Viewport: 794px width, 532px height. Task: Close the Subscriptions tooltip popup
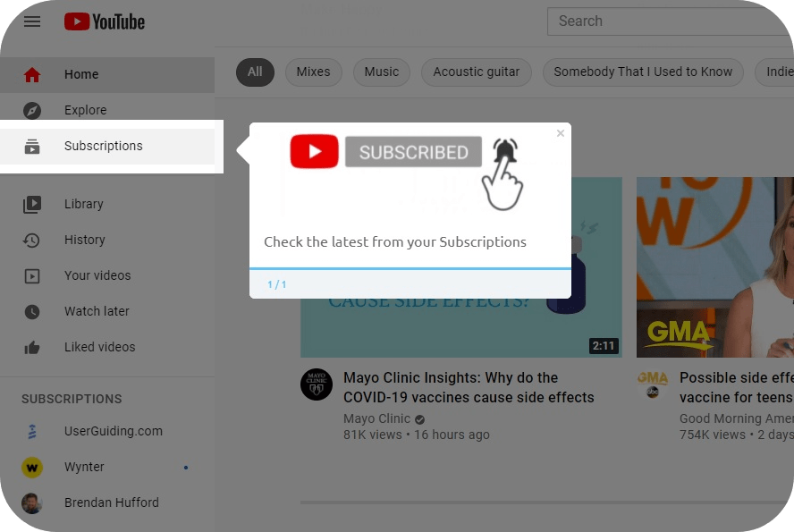[x=560, y=133]
